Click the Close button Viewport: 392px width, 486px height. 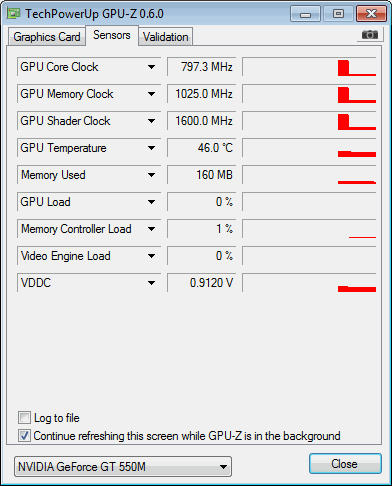(345, 464)
